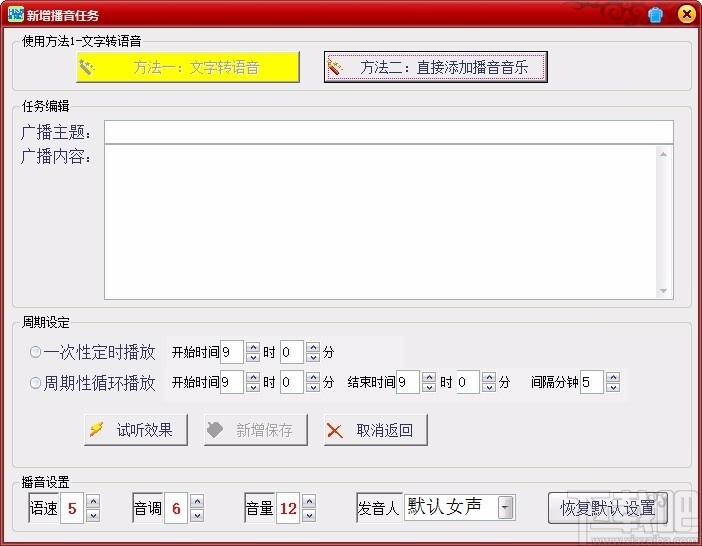Increase 音量 volume value
Viewport: 702px width, 546px height.
click(x=309, y=502)
